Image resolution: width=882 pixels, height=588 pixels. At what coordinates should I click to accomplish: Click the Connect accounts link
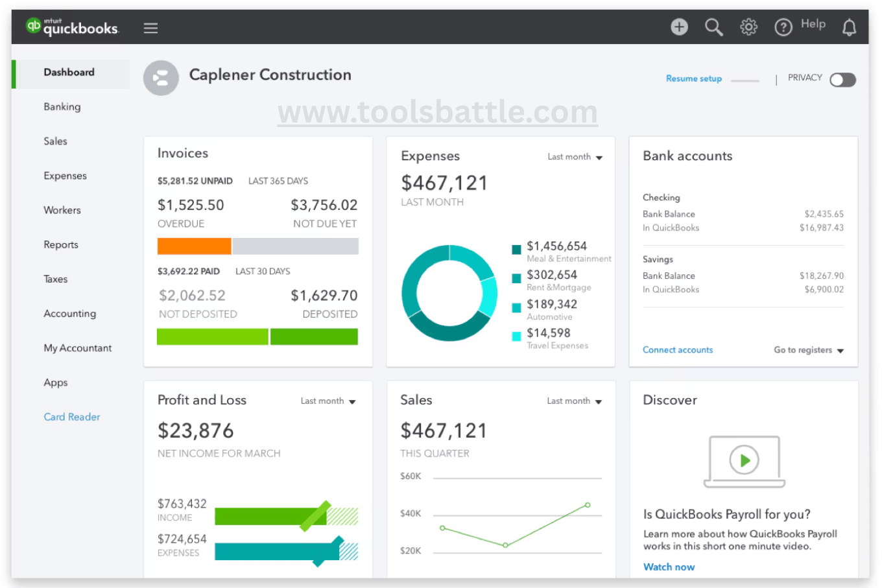point(678,349)
